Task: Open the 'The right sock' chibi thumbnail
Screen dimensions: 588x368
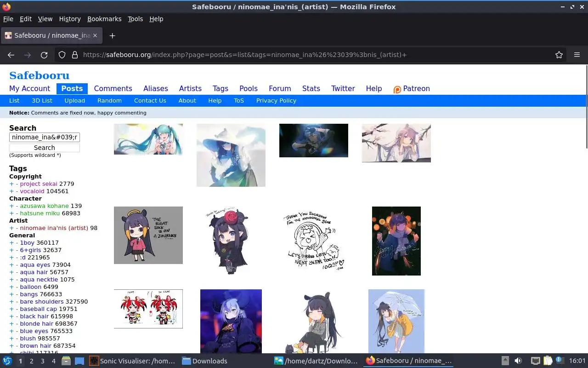Action: pyautogui.click(x=148, y=235)
